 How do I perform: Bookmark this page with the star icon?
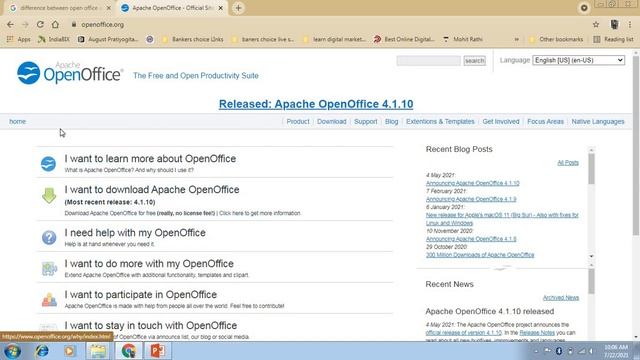click(x=596, y=24)
